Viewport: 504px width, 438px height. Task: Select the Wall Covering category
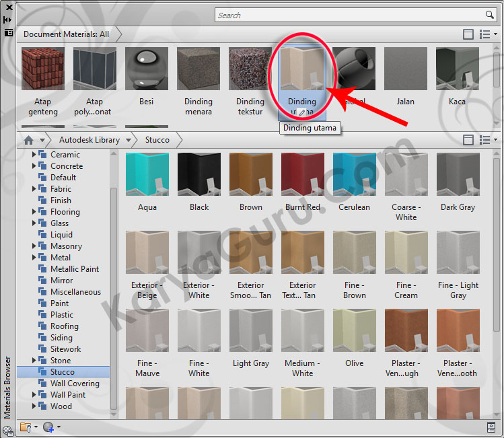74,384
